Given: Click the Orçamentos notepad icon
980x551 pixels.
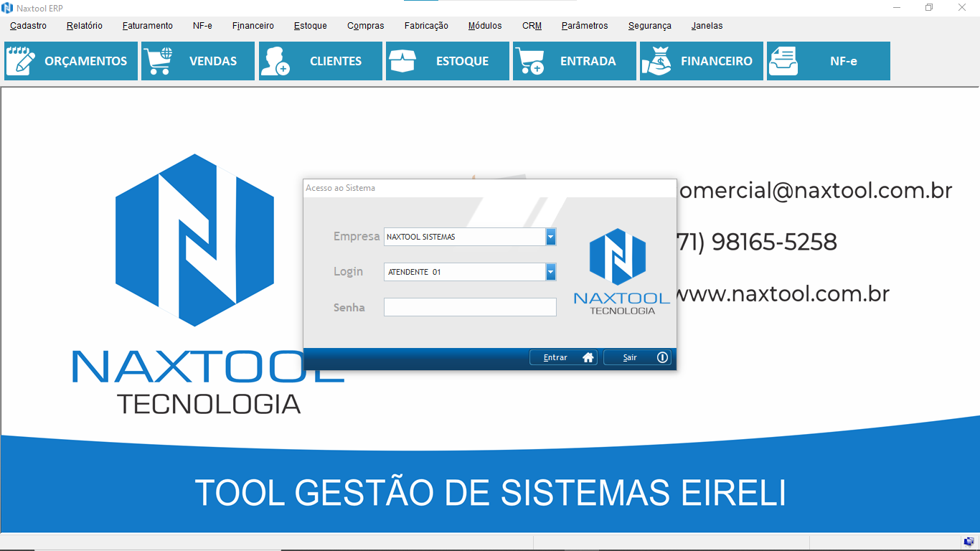Looking at the screenshot, I should [x=20, y=61].
